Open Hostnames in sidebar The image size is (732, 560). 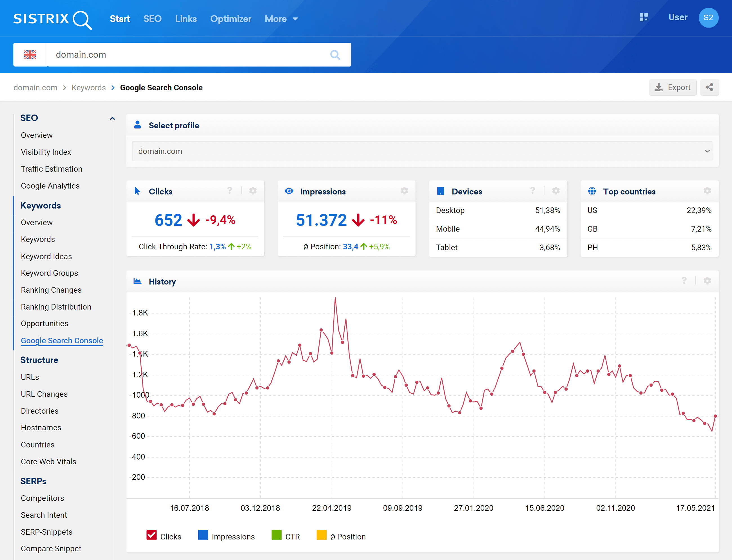click(x=41, y=428)
